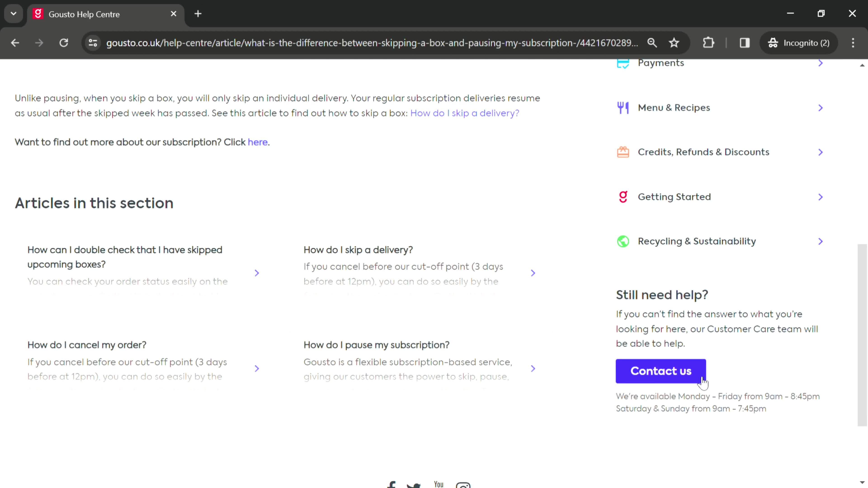Expand the Recycling & Sustainability chevron

821,242
